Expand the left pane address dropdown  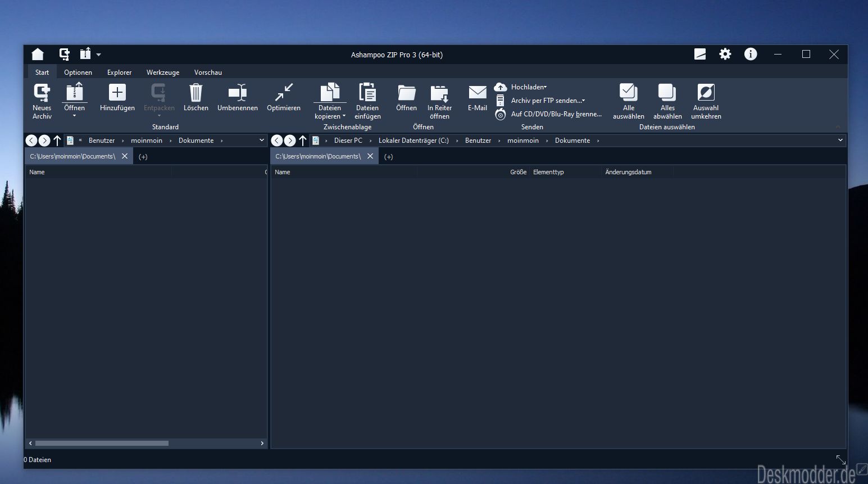click(x=261, y=141)
